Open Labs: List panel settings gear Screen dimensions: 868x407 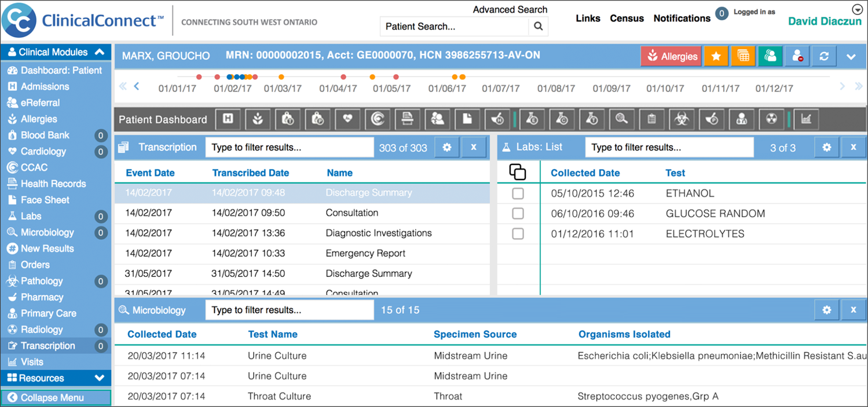827,147
